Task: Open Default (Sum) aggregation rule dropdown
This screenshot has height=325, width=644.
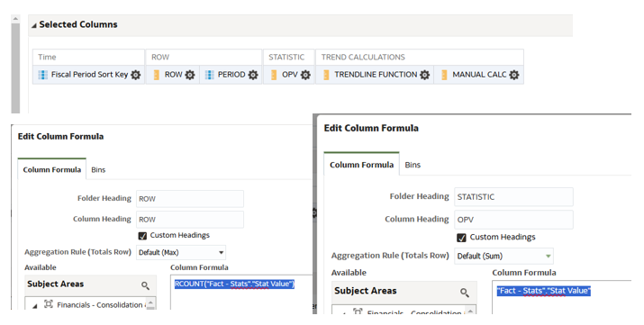Action: tap(504, 256)
